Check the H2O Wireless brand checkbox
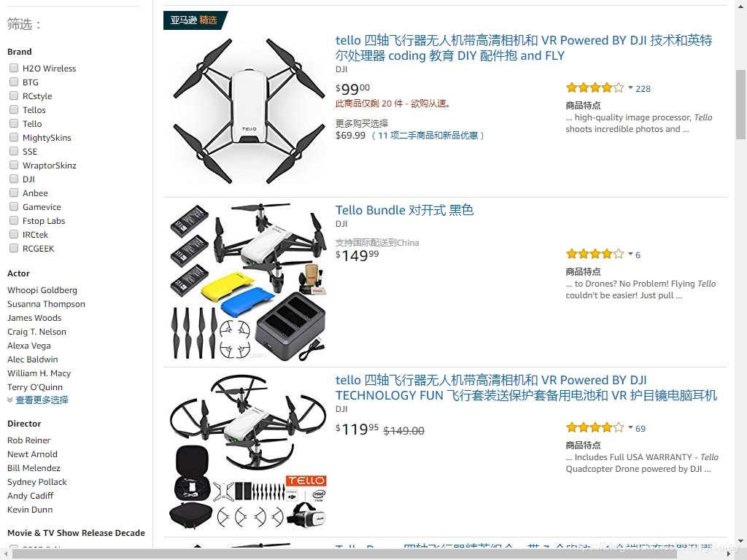Screen dimensions: 747x560 pyautogui.click(x=14, y=68)
